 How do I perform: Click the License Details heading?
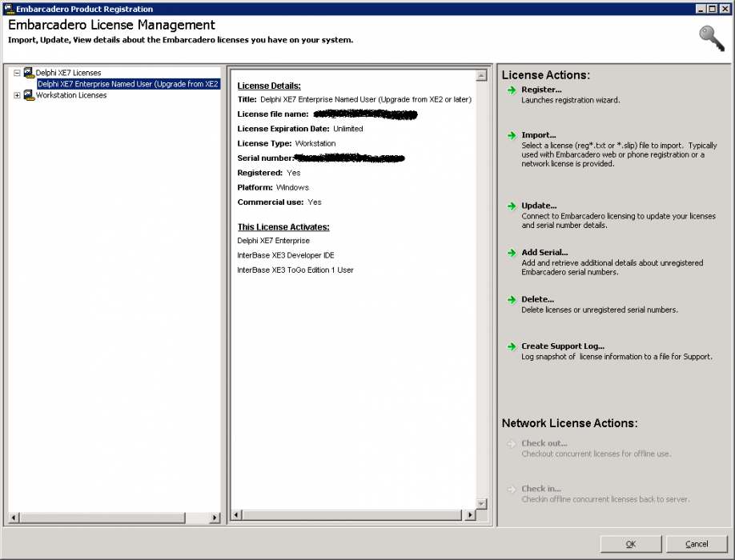[269, 86]
